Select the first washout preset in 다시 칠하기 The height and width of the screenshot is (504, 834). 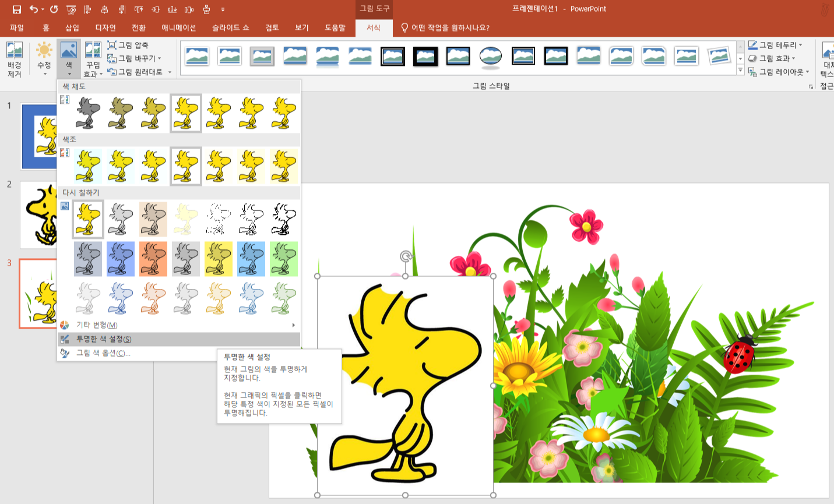coord(185,219)
